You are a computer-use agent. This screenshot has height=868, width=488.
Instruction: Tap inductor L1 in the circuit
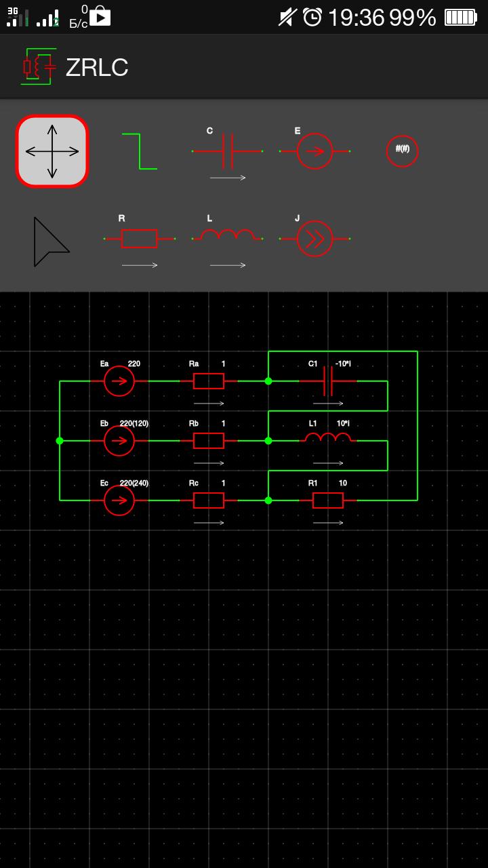tap(328, 439)
